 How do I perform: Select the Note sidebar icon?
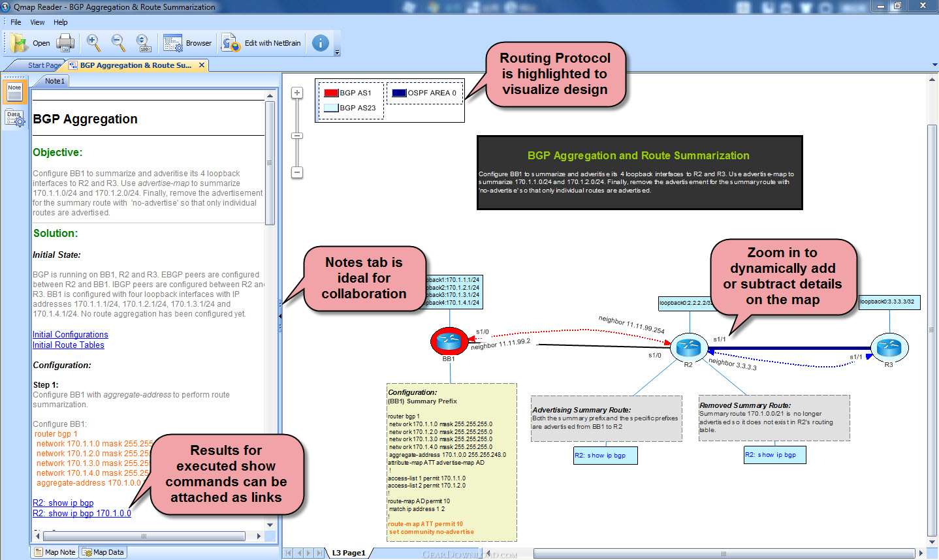14,92
